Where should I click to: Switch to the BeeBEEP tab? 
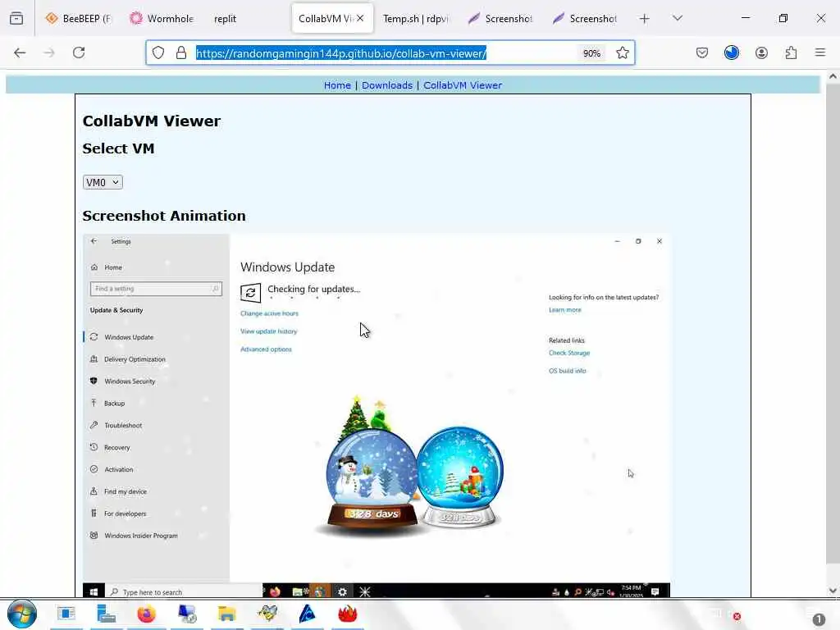pos(79,19)
